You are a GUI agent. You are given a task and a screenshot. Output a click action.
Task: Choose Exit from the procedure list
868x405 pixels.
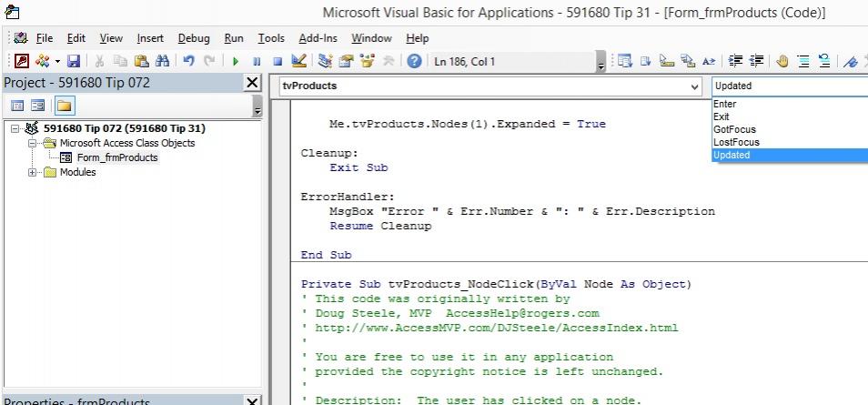pyautogui.click(x=790, y=116)
